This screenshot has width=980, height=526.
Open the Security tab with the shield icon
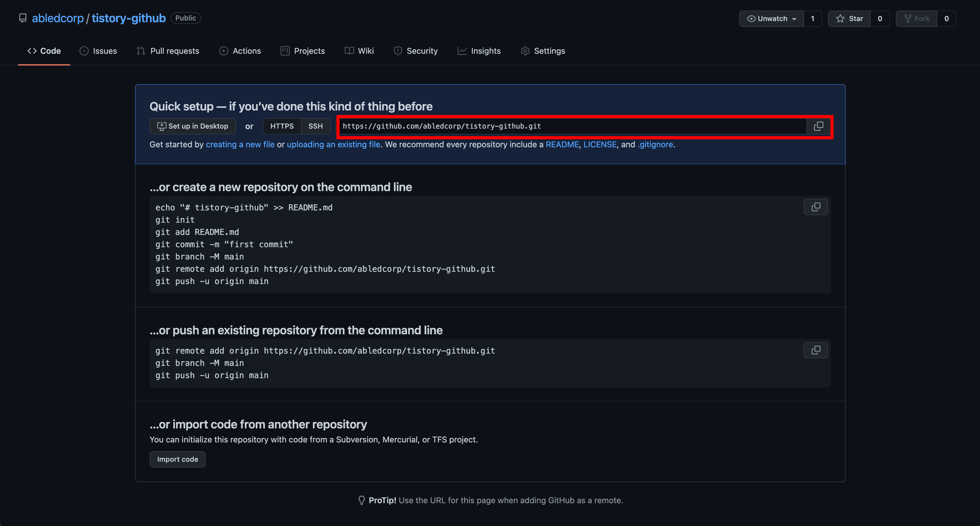coord(415,51)
